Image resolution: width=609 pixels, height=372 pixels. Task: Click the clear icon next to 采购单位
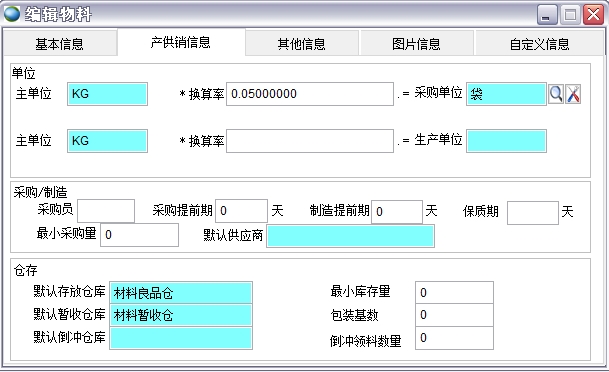click(573, 94)
